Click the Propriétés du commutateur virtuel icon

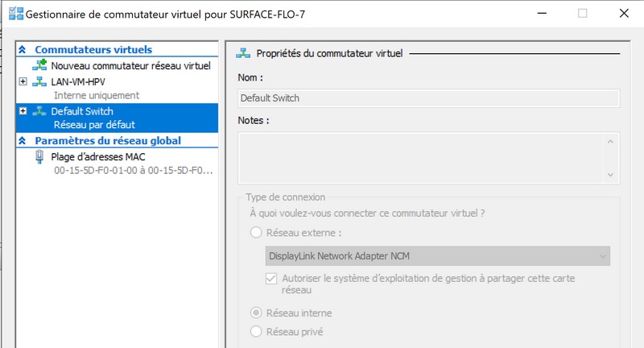click(x=243, y=53)
